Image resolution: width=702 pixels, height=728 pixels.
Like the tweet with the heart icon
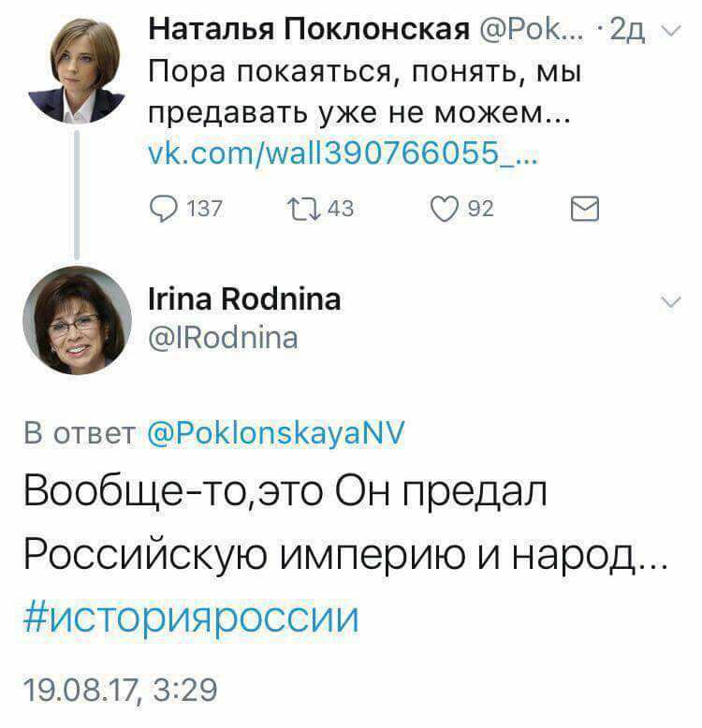click(x=445, y=209)
